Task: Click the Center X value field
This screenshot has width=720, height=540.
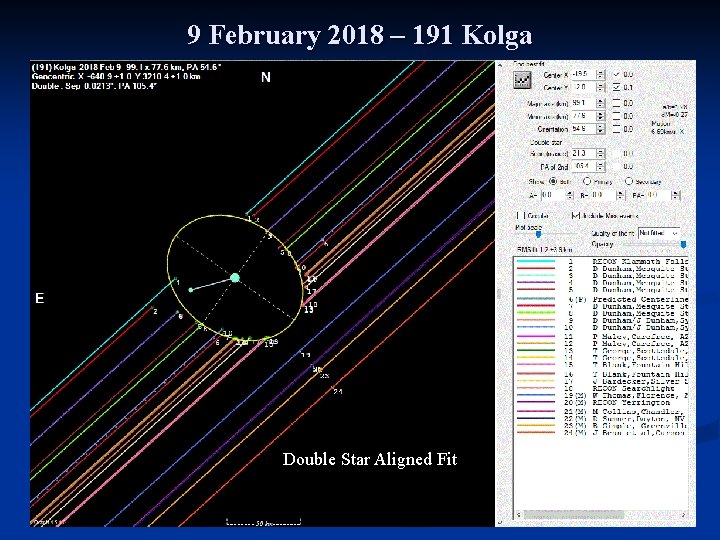Action: pos(584,74)
